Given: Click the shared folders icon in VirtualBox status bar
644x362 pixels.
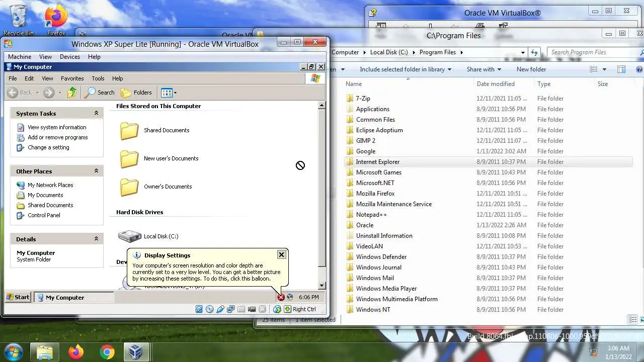Looking at the screenshot, I should click(242, 309).
